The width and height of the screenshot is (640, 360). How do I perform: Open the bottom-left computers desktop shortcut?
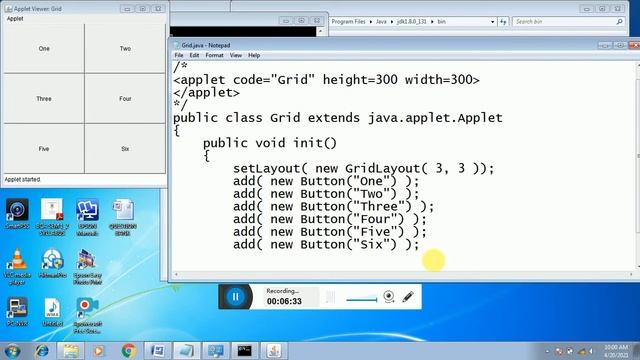(x=17, y=312)
